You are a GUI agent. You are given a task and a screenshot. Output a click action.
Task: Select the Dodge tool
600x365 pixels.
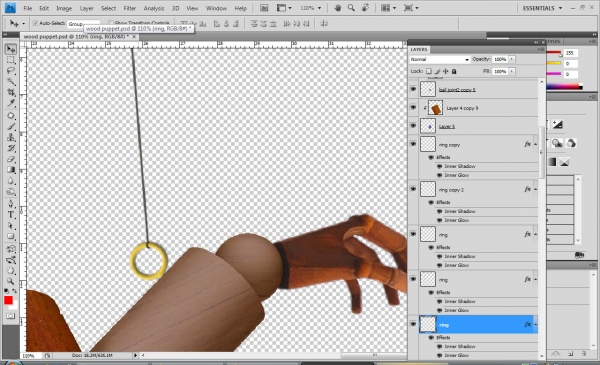11,191
